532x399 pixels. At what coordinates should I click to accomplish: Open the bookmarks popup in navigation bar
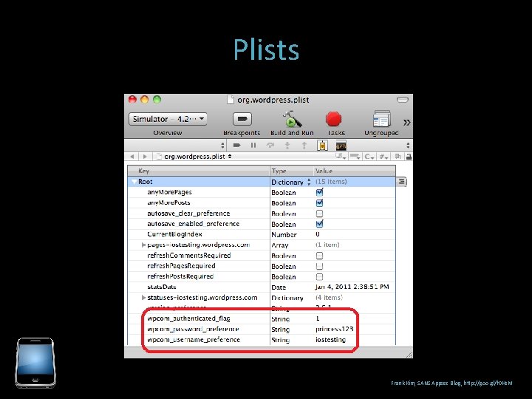tap(341, 157)
